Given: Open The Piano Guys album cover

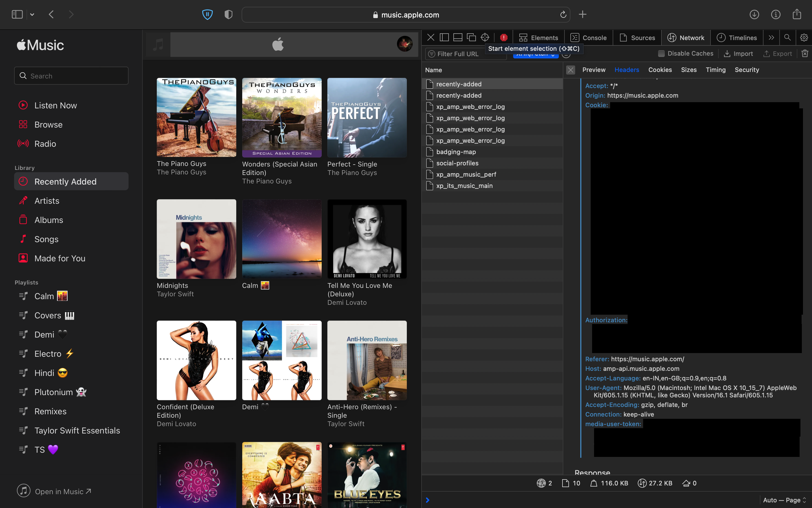Looking at the screenshot, I should click(x=196, y=117).
